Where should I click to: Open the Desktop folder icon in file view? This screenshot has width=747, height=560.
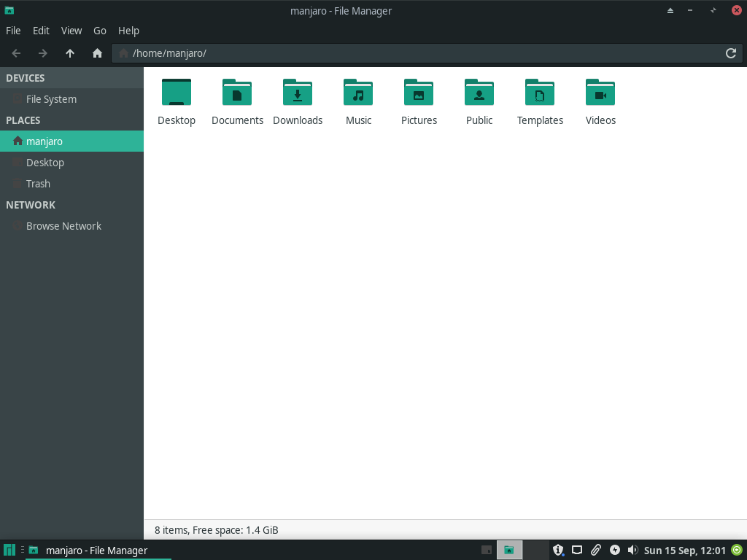click(x=177, y=92)
